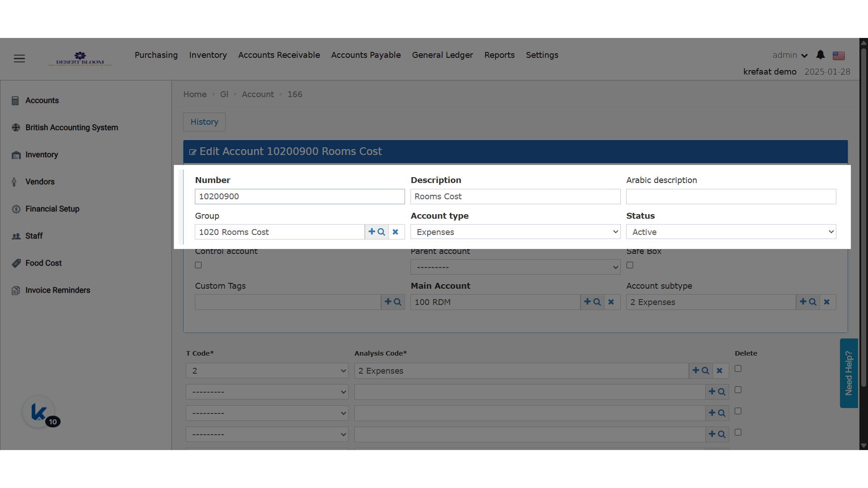Add or search Account subtype
The height and width of the screenshot is (488, 868).
[808, 302]
